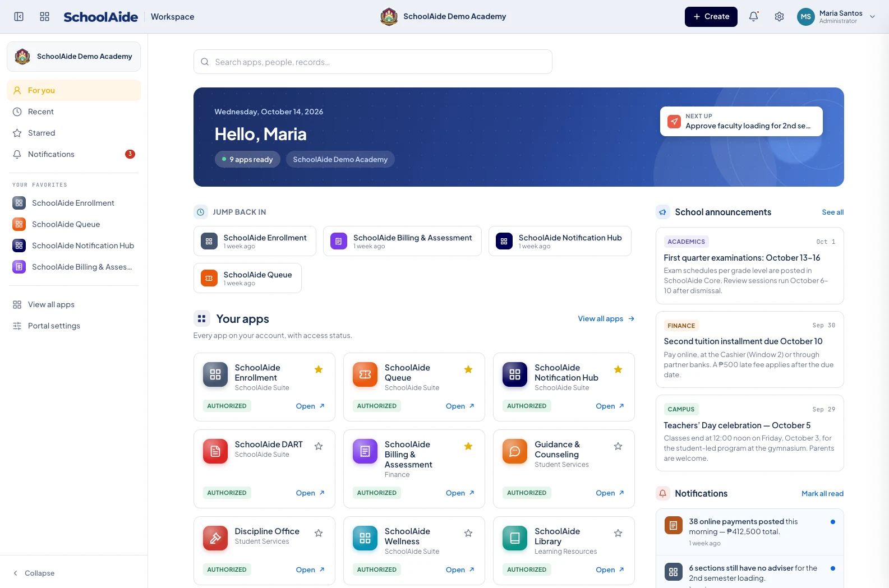This screenshot has width=889, height=588.
Task: Click See all announcements link
Action: click(x=832, y=212)
